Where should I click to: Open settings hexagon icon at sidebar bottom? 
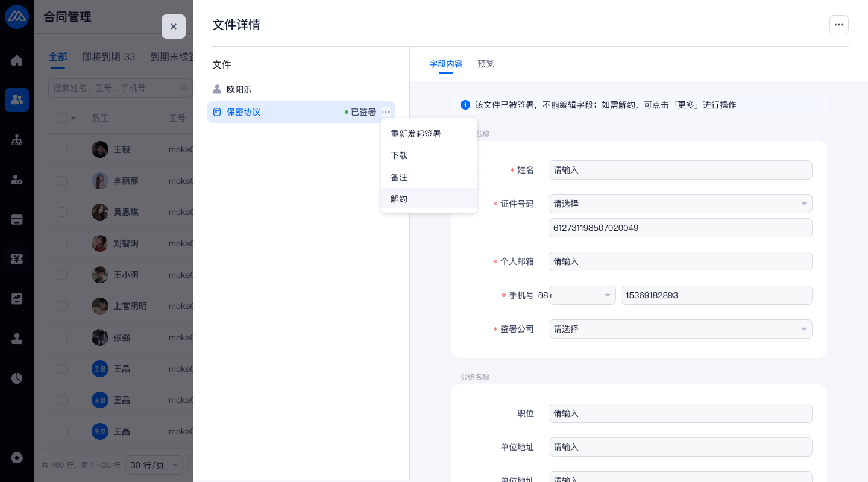pyautogui.click(x=17, y=458)
